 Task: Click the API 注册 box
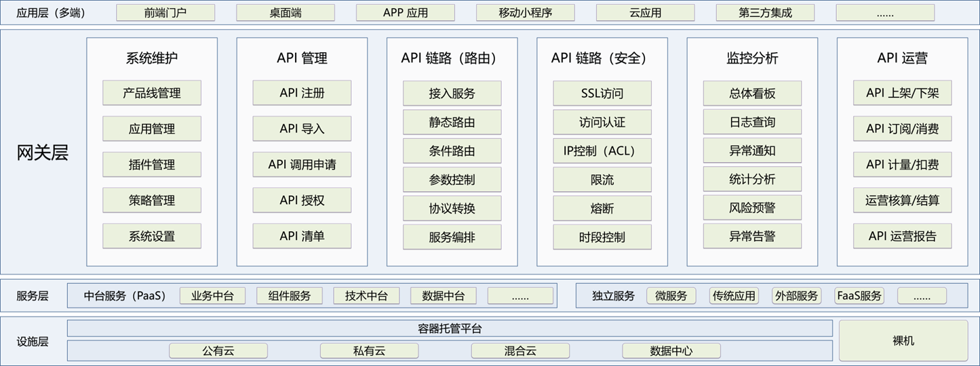click(302, 93)
